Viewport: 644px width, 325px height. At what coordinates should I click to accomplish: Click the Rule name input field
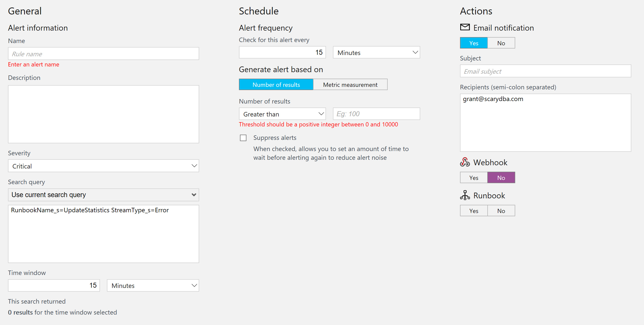coord(103,54)
